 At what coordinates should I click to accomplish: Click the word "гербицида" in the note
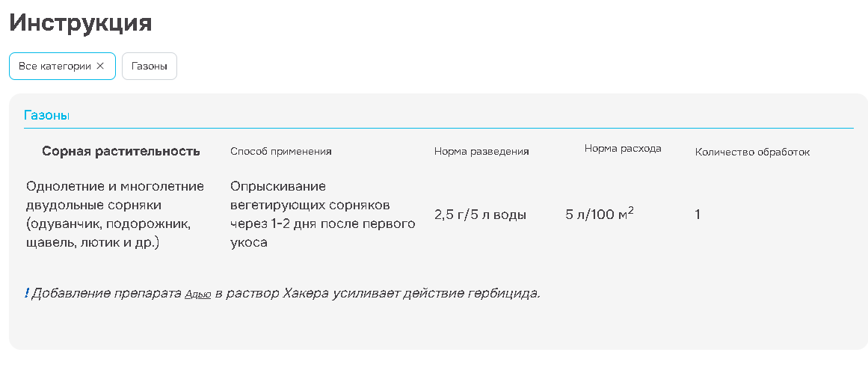506,293
